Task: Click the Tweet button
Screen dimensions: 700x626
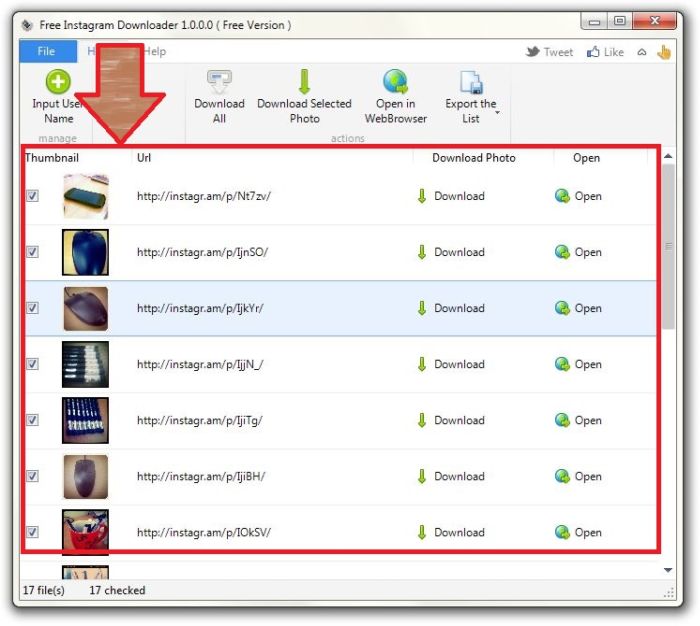Action: [549, 52]
